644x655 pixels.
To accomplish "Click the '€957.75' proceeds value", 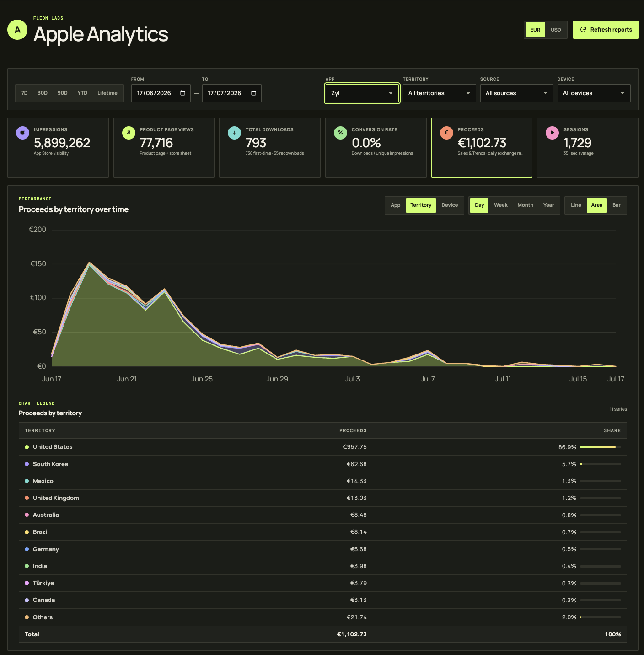I will pyautogui.click(x=355, y=447).
